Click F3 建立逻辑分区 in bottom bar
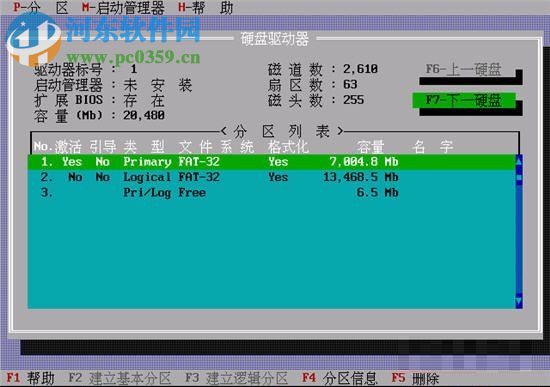This screenshot has width=550, height=387. point(236,378)
